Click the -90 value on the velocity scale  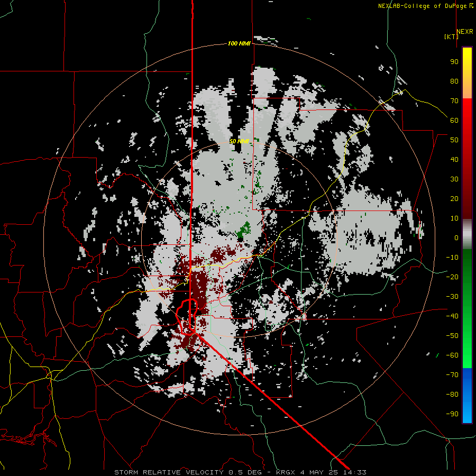[x=452, y=414]
